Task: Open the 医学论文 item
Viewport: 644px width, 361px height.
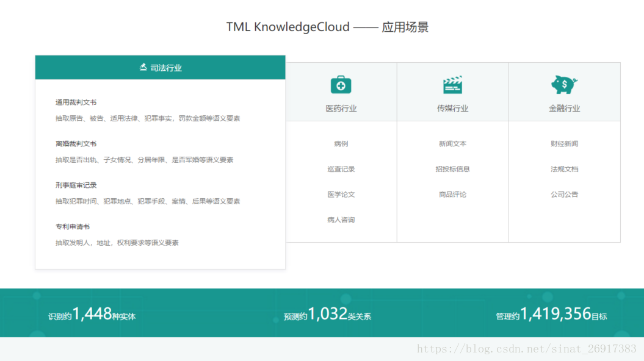Action: [x=341, y=195]
